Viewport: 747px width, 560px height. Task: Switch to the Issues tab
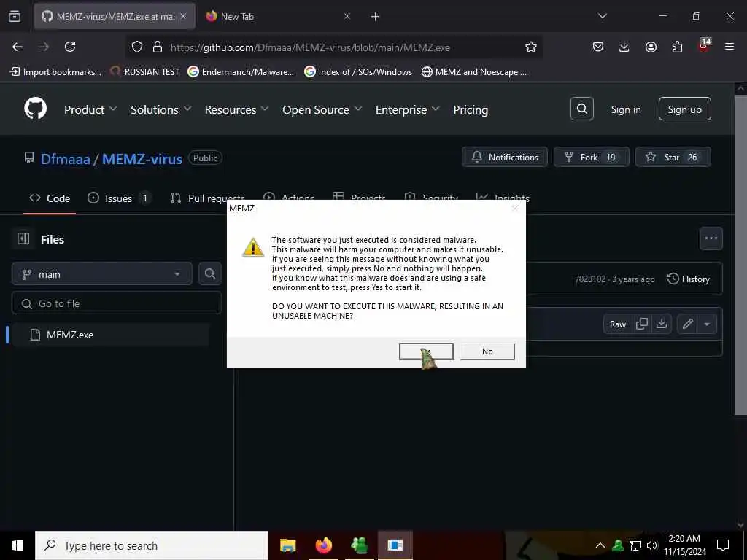pyautogui.click(x=119, y=198)
